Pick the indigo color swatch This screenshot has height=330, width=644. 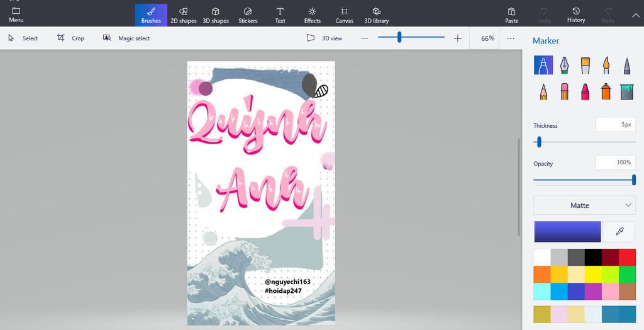pos(576,292)
